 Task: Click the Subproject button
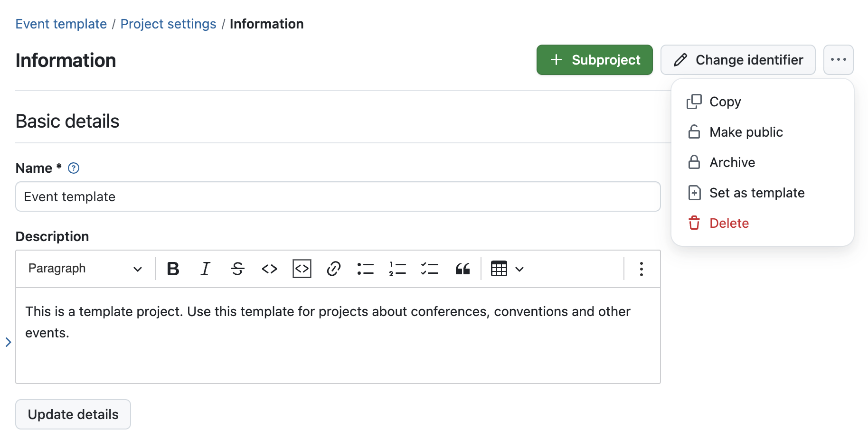point(594,60)
